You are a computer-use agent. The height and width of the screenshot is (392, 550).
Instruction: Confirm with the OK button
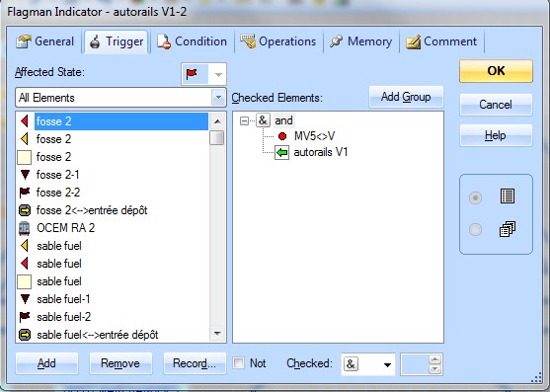click(x=496, y=71)
